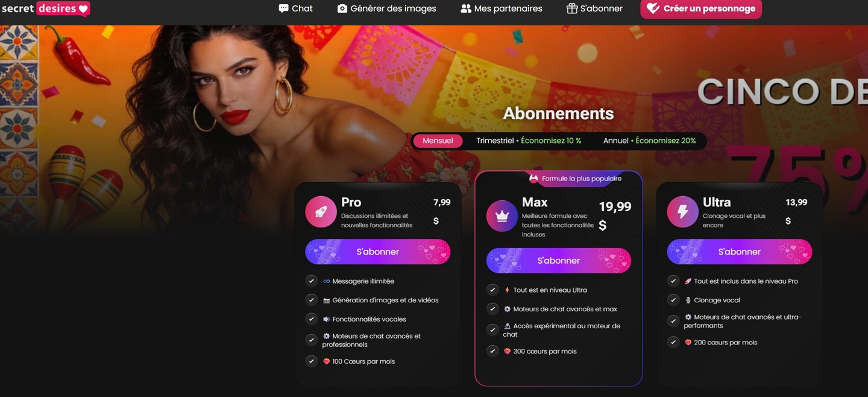The image size is (868, 397).
Task: Click the Créer un personnage button
Action: [701, 9]
